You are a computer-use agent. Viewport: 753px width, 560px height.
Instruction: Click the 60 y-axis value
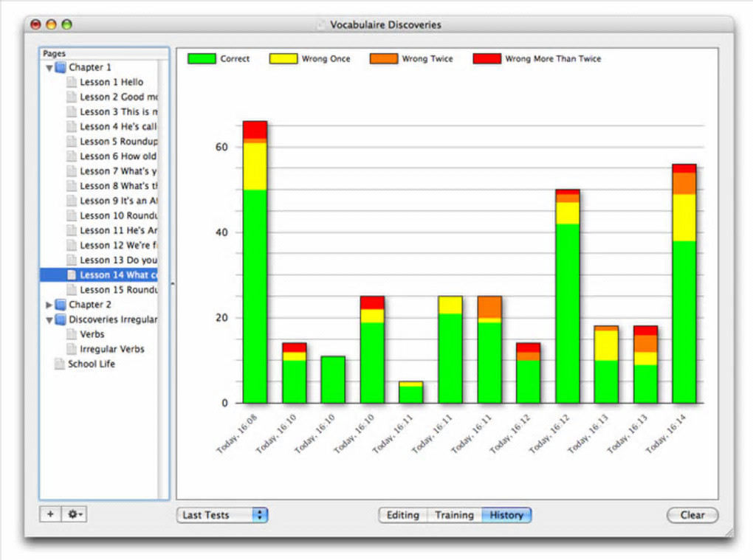221,147
